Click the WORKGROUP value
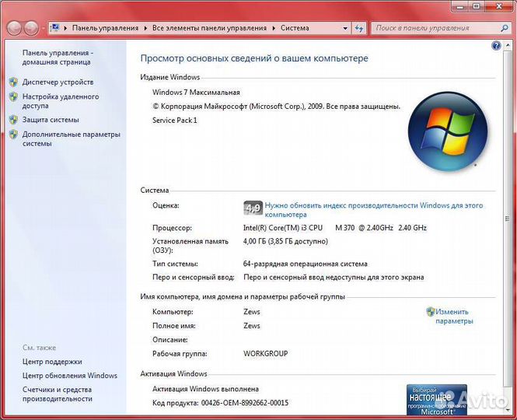Screen dimensions: 517x420 point(266,354)
